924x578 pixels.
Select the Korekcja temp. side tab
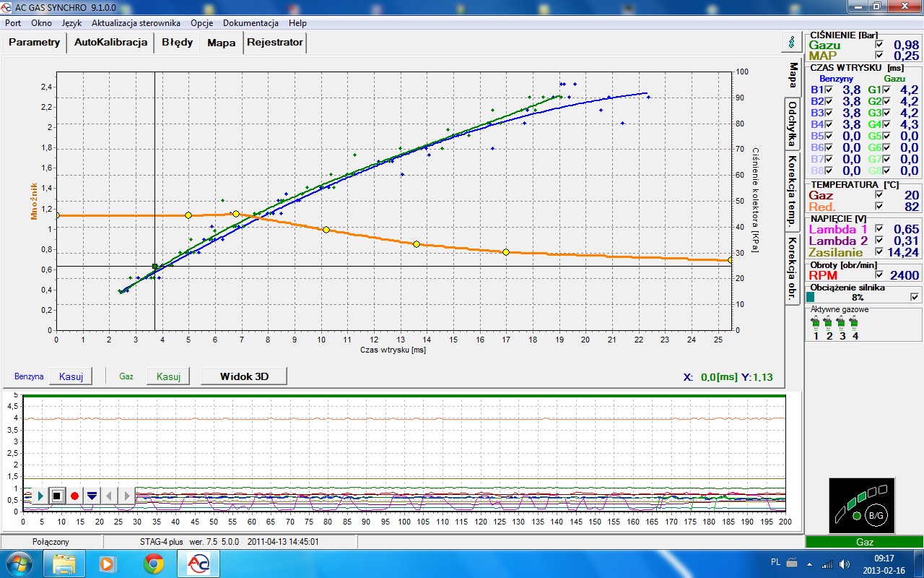click(x=793, y=191)
